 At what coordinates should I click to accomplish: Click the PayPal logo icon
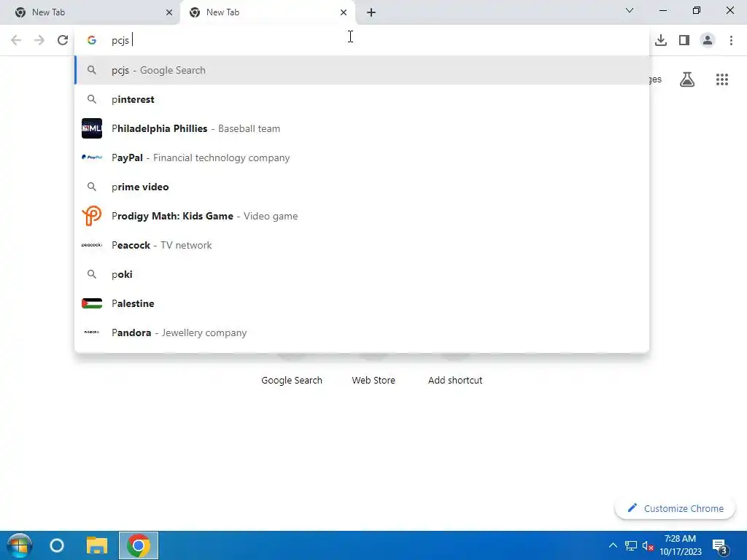pyautogui.click(x=92, y=157)
